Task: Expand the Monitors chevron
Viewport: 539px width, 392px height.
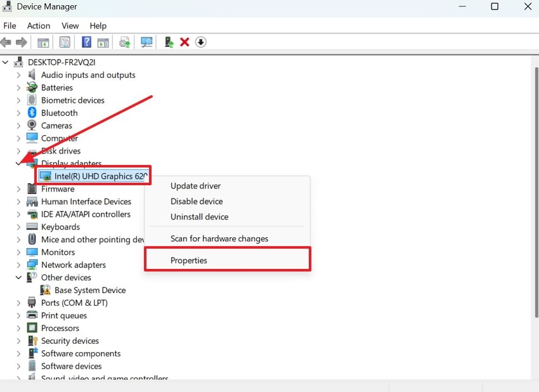Action: [x=18, y=252]
